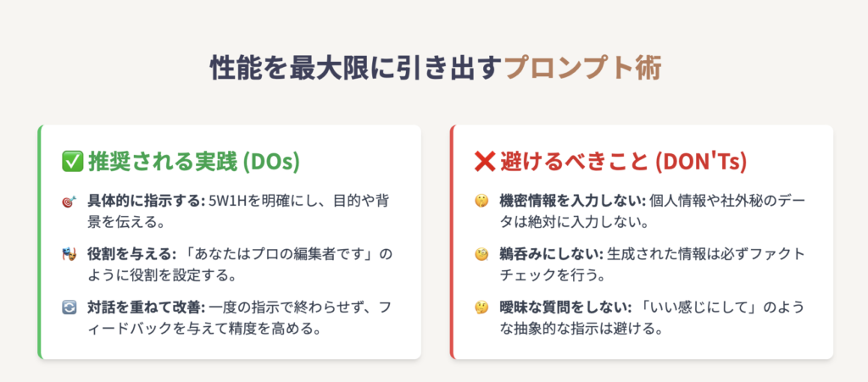Click the bold text 鵜呑みにしない
This screenshot has height=382, width=868.
551,254
